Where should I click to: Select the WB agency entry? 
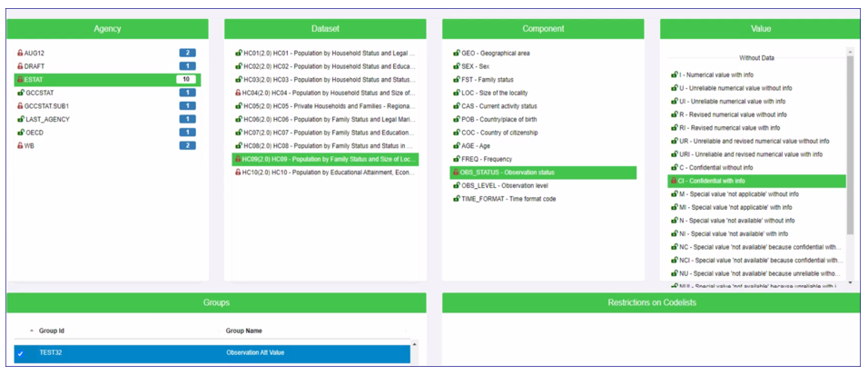pos(29,145)
